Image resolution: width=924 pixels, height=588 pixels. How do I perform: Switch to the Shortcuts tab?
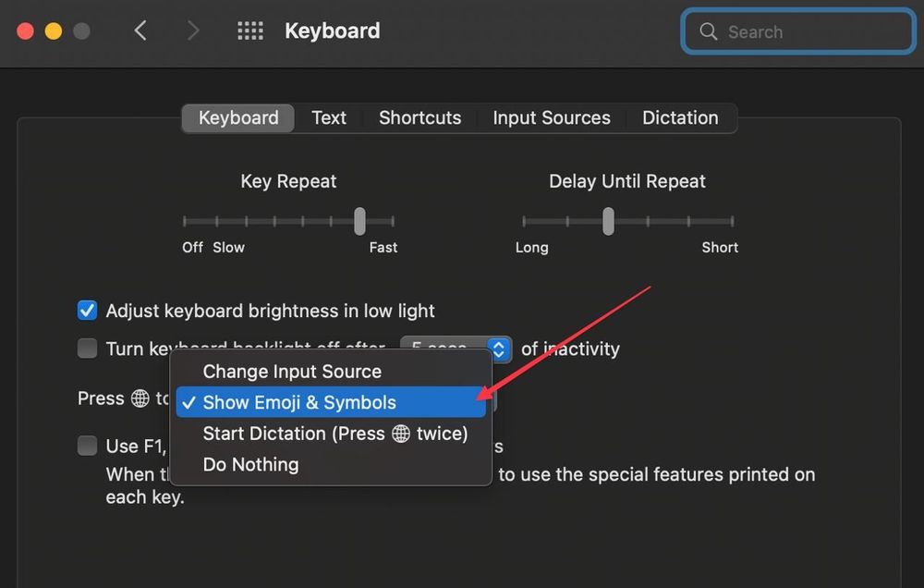coord(419,117)
